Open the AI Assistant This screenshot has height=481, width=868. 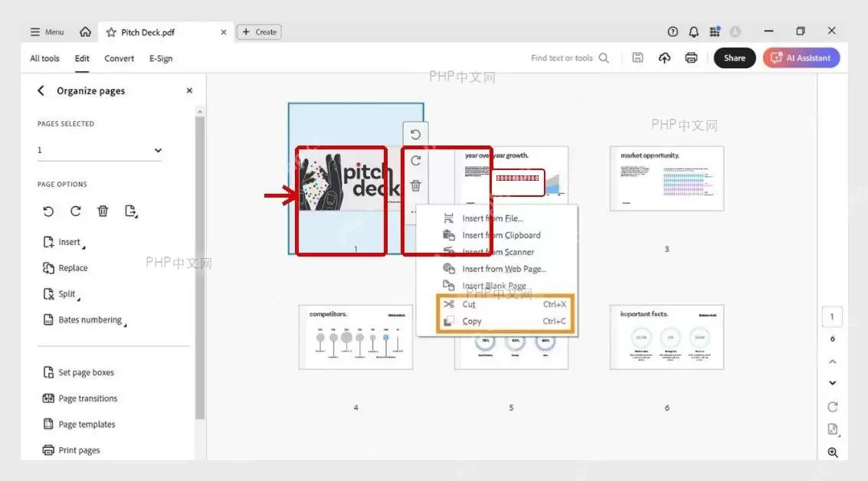click(801, 57)
